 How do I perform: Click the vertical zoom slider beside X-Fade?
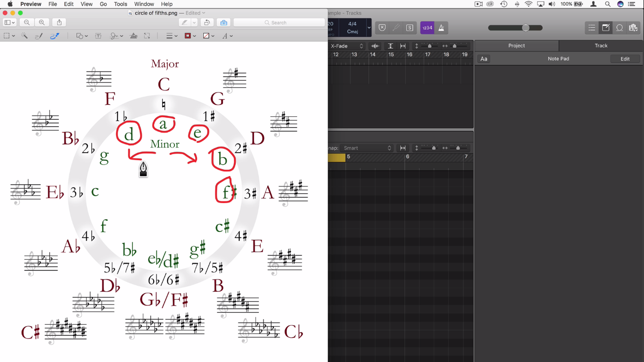(x=429, y=46)
